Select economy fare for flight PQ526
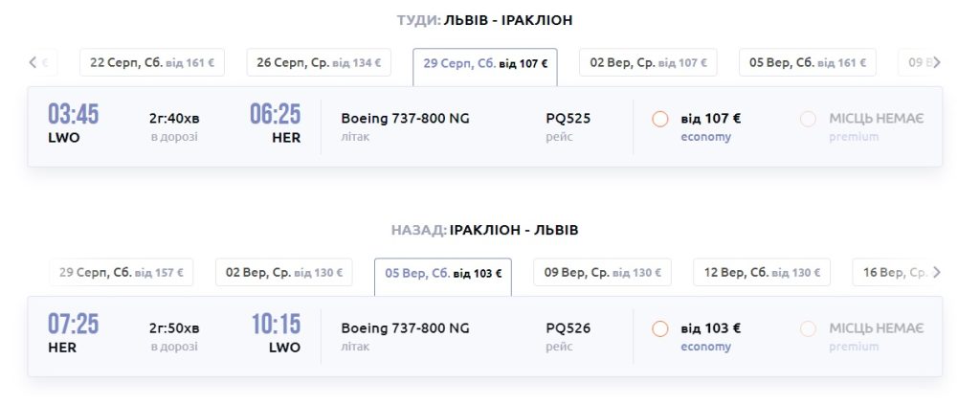The image size is (980, 406). pos(659,328)
